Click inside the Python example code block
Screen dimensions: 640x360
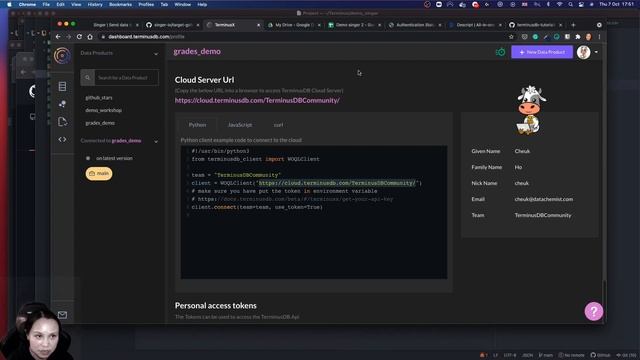[314, 212]
